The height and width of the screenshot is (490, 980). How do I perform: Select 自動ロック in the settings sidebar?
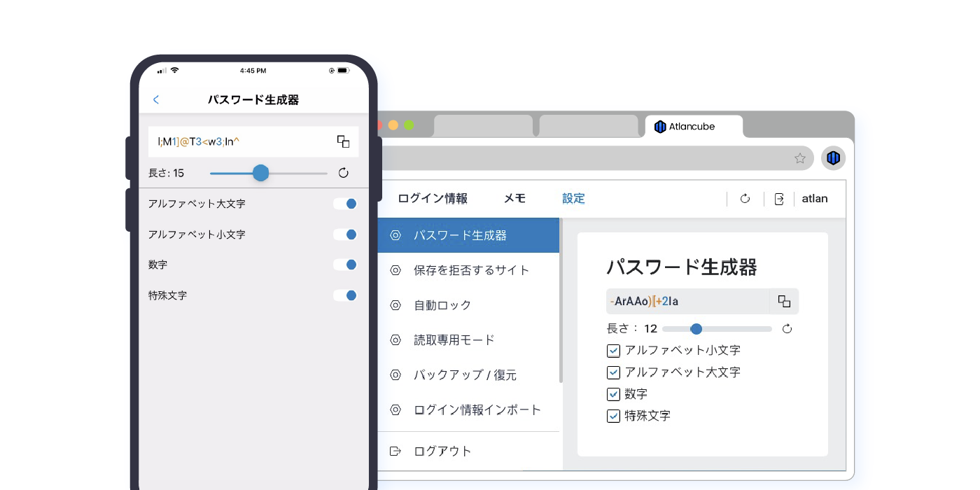(442, 305)
